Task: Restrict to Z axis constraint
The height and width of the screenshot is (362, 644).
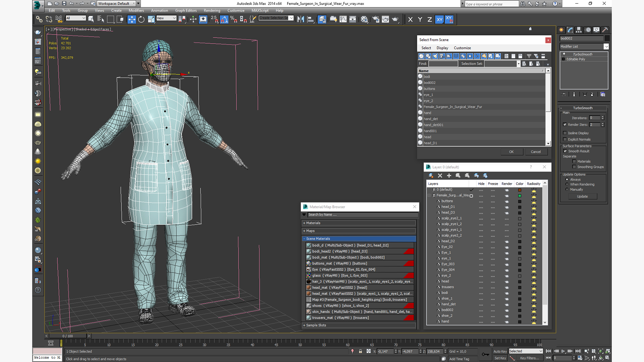Action: [429, 19]
